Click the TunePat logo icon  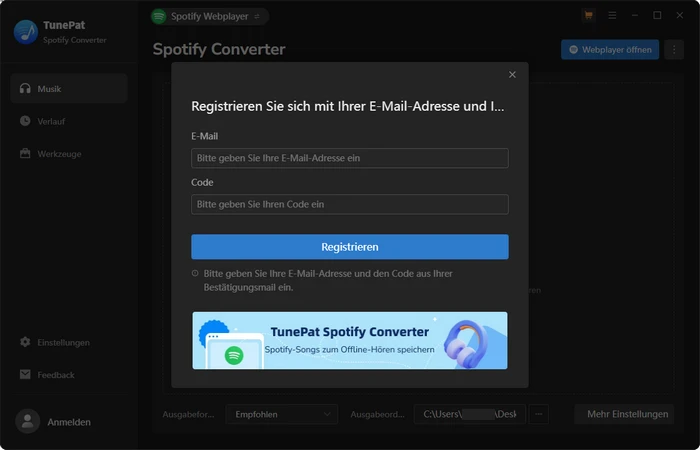pos(25,32)
